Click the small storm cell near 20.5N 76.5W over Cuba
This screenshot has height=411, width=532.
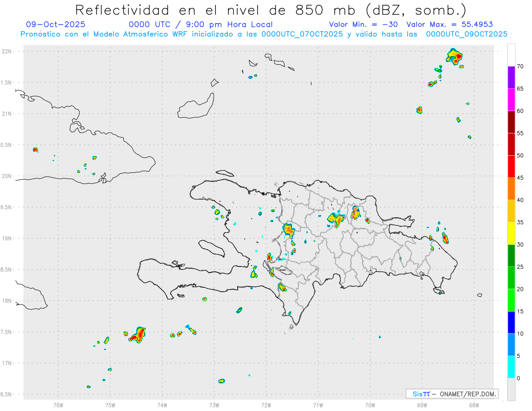click(35, 150)
